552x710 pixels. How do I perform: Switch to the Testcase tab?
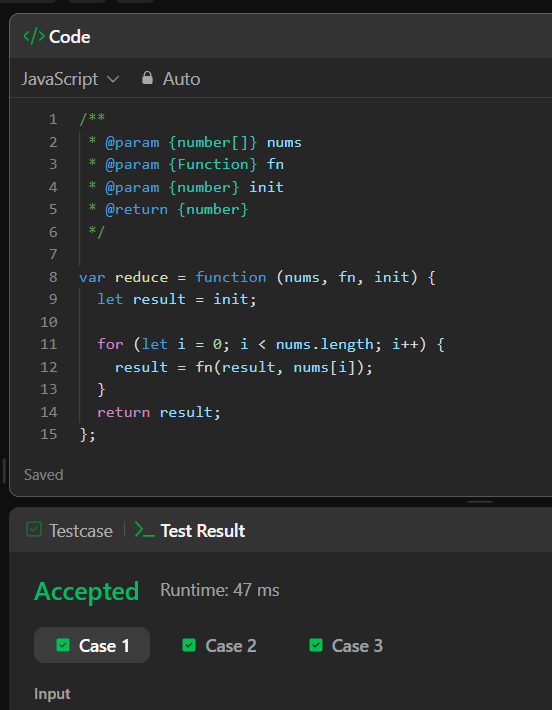70,530
